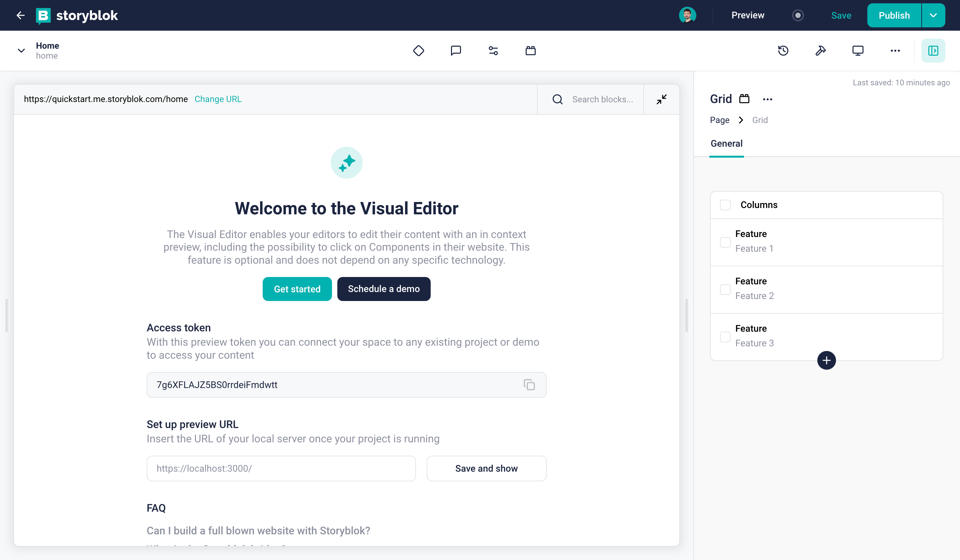Click the Grid block icon beside title
This screenshot has height=560, width=960.
coord(744,99)
